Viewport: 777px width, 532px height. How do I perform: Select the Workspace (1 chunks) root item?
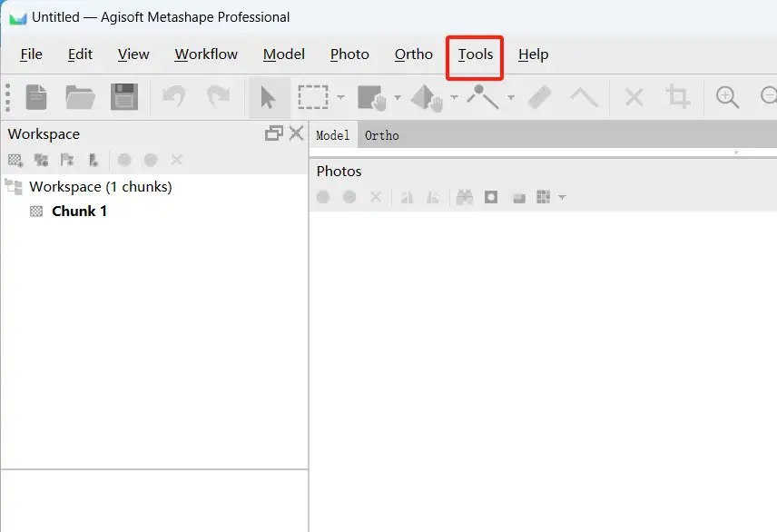coord(100,187)
